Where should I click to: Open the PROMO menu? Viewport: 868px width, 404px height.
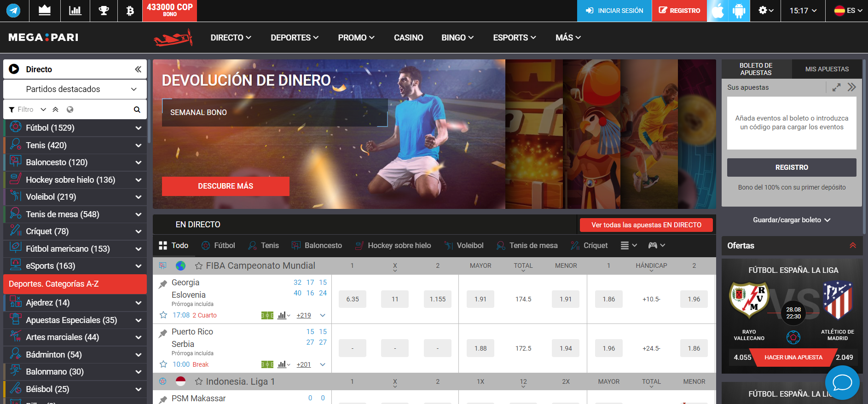(356, 38)
